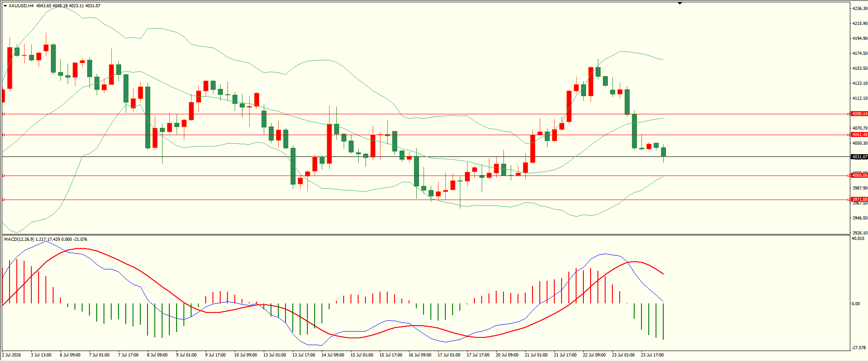The width and height of the screenshot is (868, 361).
Task: Click the MACD(12,26,9) indicator label
Action: pyautogui.click(x=19, y=239)
